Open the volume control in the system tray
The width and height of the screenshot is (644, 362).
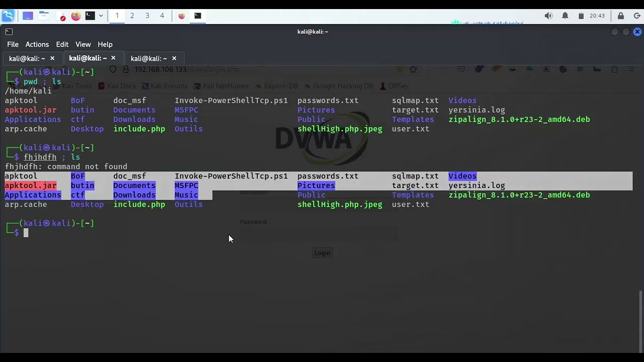coord(548,16)
